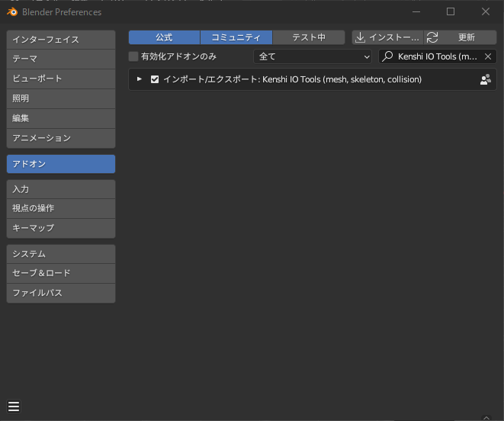This screenshot has height=421, width=504.
Task: Open the 照明 preferences section
Action: (61, 98)
